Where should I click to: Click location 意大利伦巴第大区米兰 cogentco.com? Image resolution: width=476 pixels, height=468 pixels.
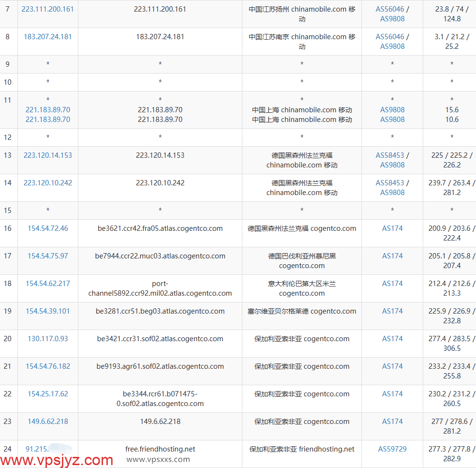click(302, 288)
